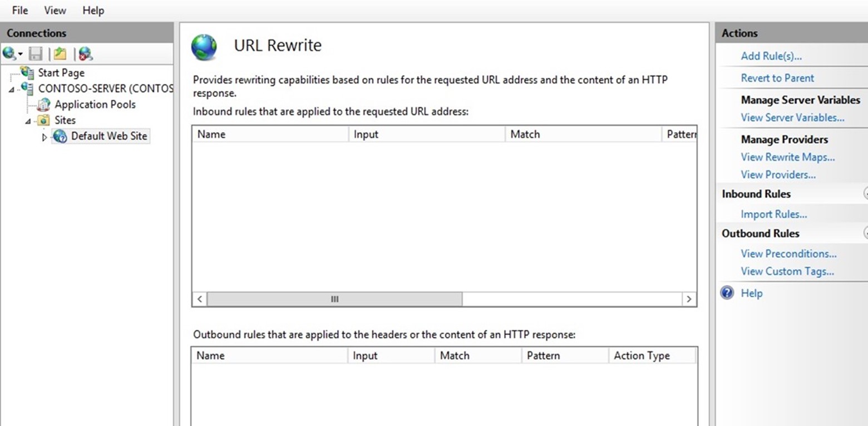The image size is (868, 426).
Task: Sort outbound rules by Match column
Action: 479,356
